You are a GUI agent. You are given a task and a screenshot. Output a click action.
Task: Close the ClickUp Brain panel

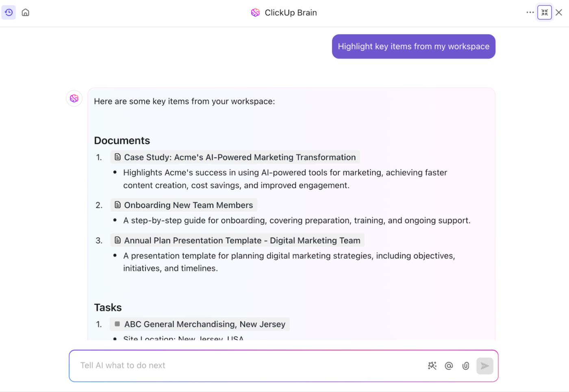coord(559,13)
